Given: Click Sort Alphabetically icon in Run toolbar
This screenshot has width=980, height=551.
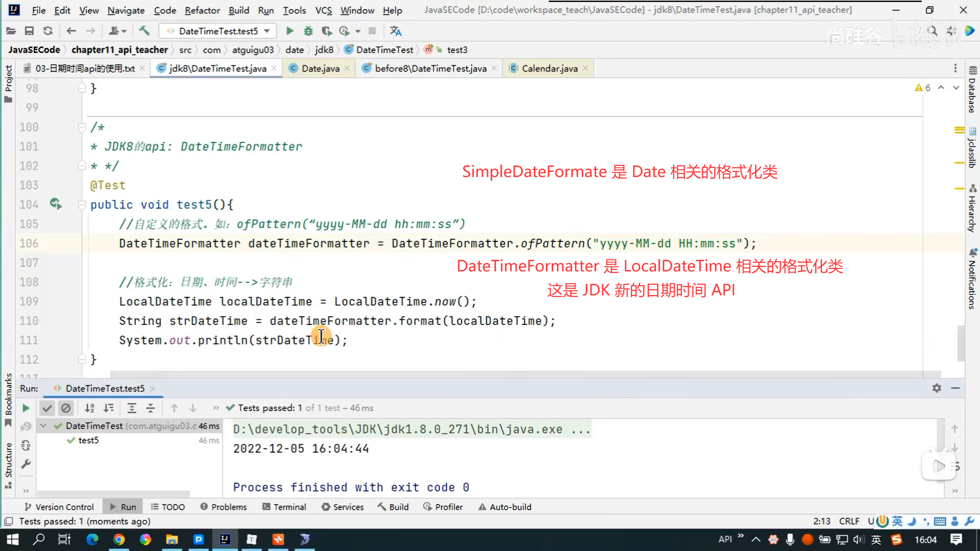Looking at the screenshot, I should tap(89, 408).
